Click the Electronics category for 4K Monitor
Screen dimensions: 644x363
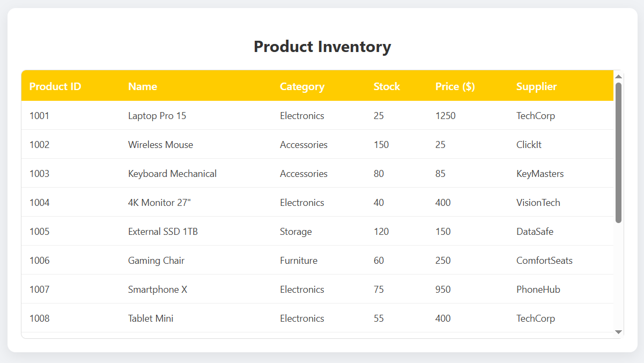click(302, 202)
